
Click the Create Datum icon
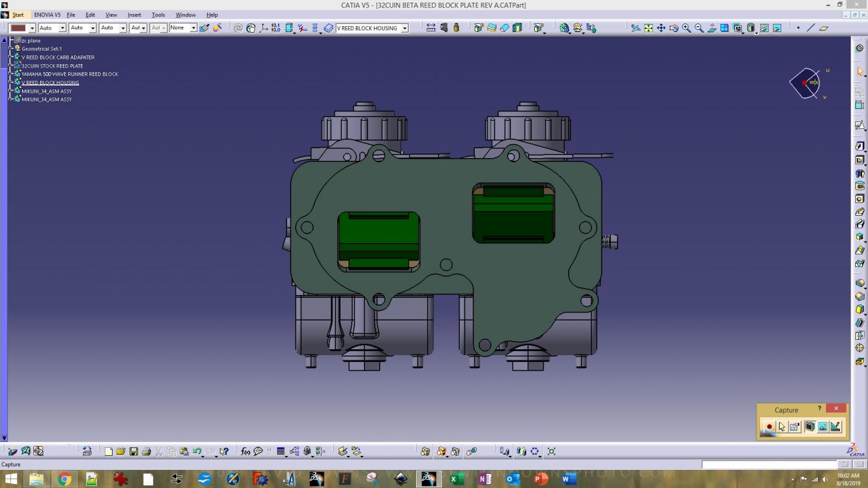(302, 28)
